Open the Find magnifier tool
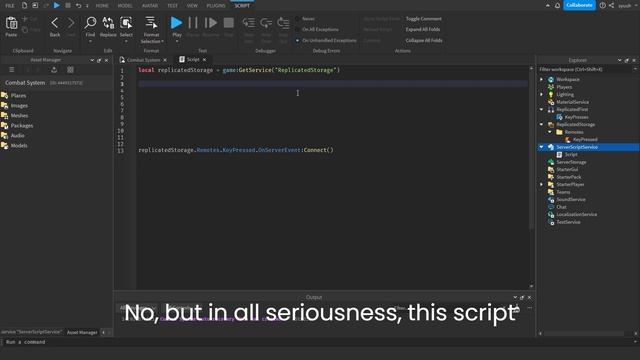 pyautogui.click(x=90, y=23)
